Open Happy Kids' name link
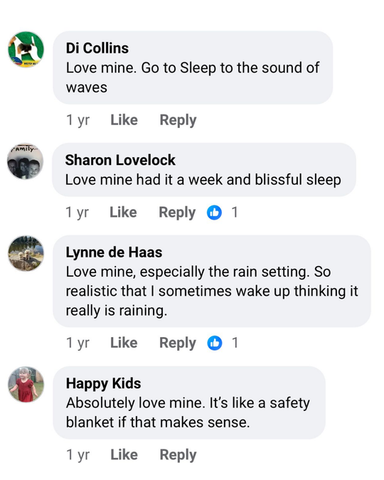 pos(104,384)
